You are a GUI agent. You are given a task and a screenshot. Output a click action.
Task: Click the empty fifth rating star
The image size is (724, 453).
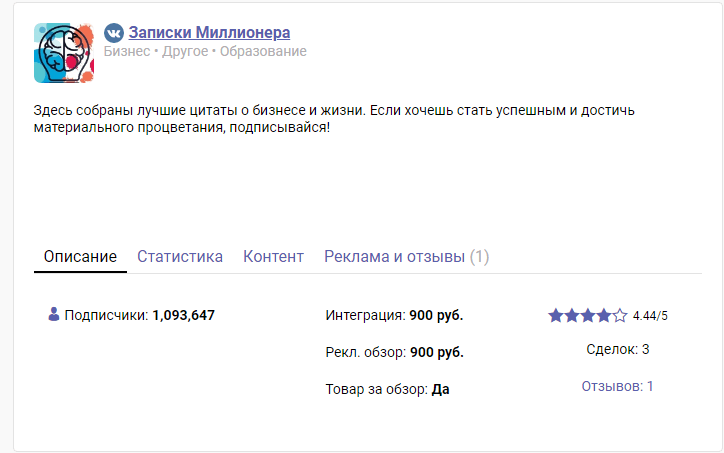pos(620,316)
